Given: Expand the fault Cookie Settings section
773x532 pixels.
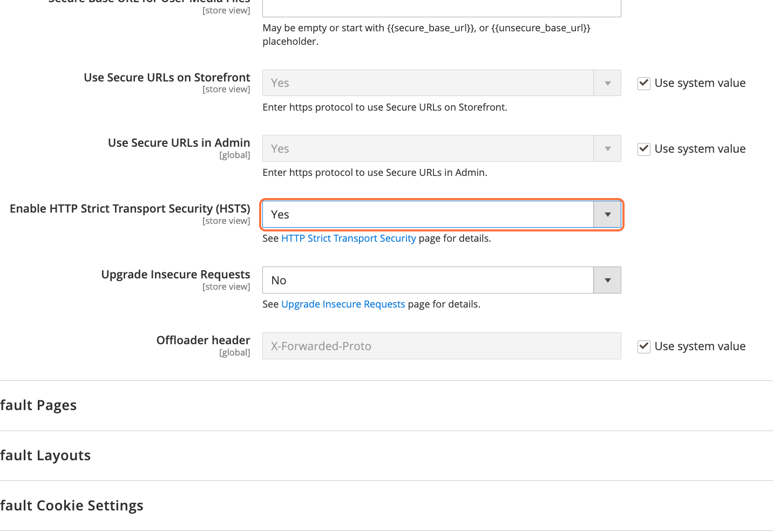Looking at the screenshot, I should (72, 506).
